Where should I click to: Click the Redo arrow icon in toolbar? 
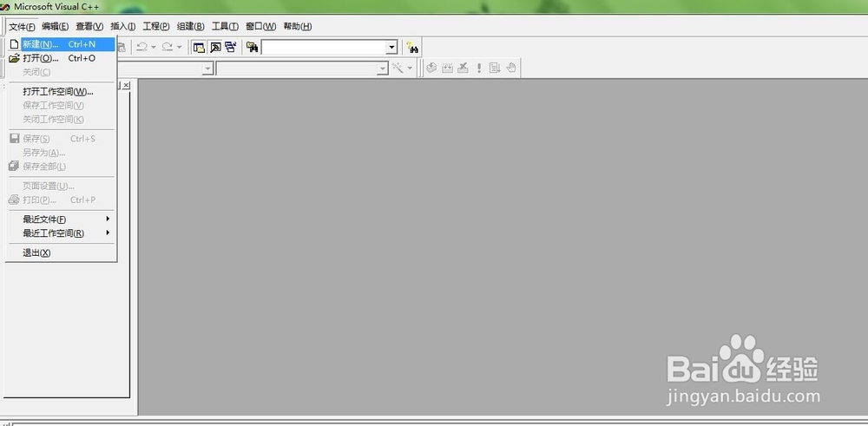tap(168, 48)
